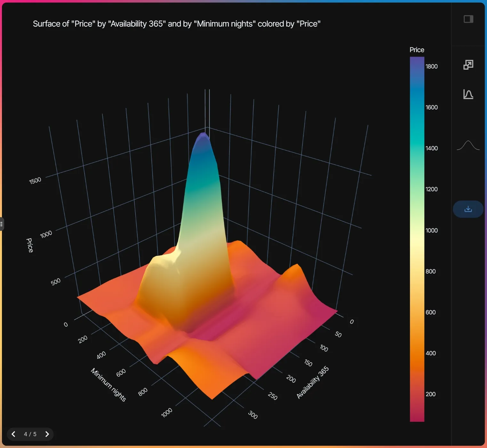Click the 4 / 5 page indicator
Image resolution: width=487 pixels, height=448 pixels.
coord(30,434)
